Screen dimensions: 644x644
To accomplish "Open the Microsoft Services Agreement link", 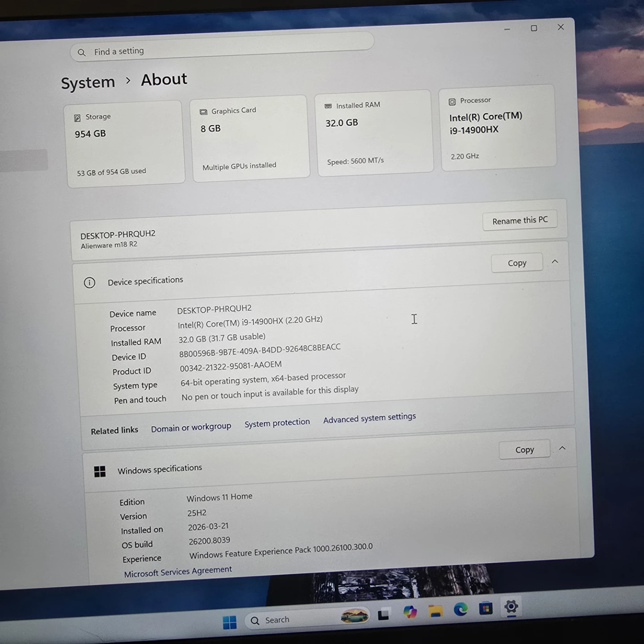I will pyautogui.click(x=178, y=572).
